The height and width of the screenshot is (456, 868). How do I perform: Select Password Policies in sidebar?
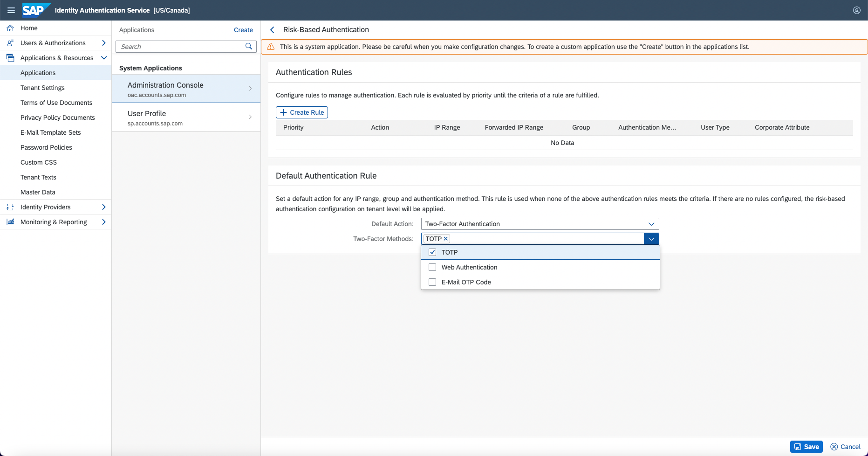pos(46,147)
